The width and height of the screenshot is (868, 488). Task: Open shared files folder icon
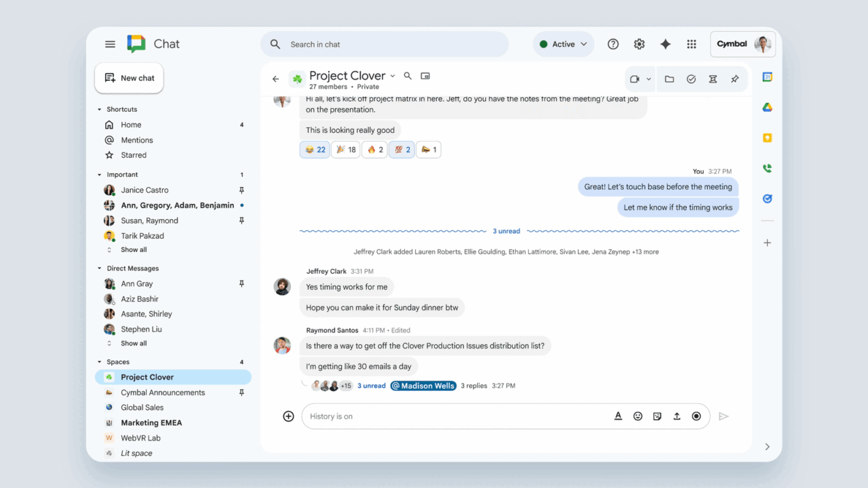(x=669, y=79)
